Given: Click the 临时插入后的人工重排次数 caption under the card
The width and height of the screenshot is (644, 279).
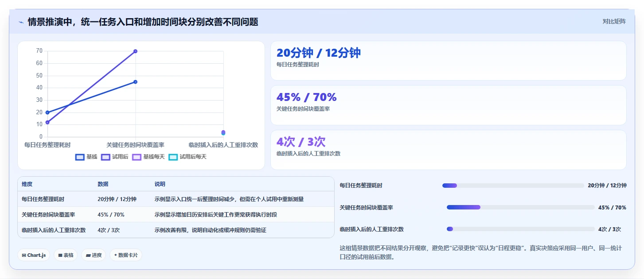Looking at the screenshot, I should 308,154.
